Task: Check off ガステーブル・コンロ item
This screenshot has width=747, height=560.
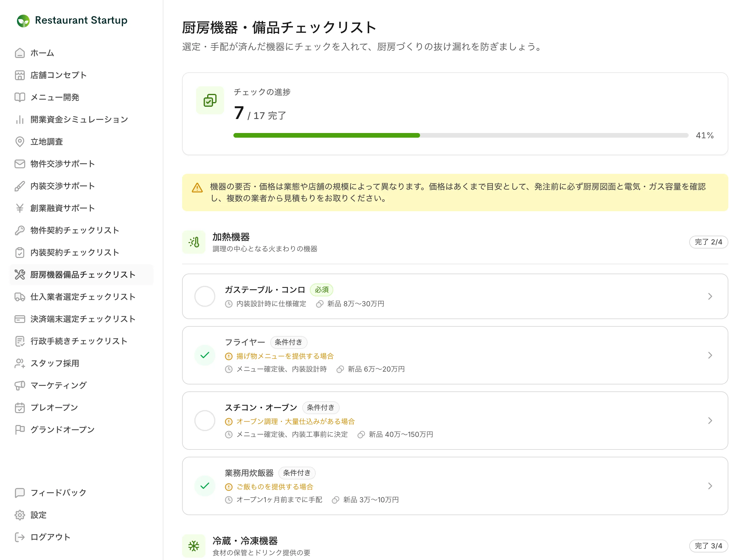Action: [x=205, y=296]
